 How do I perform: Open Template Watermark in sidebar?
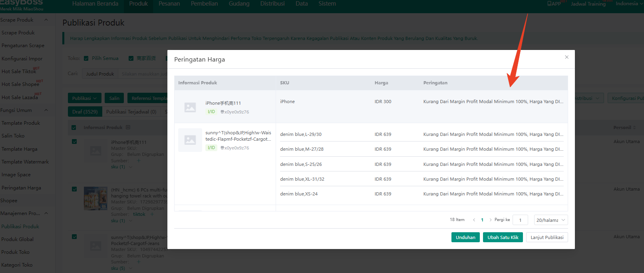pyautogui.click(x=25, y=162)
